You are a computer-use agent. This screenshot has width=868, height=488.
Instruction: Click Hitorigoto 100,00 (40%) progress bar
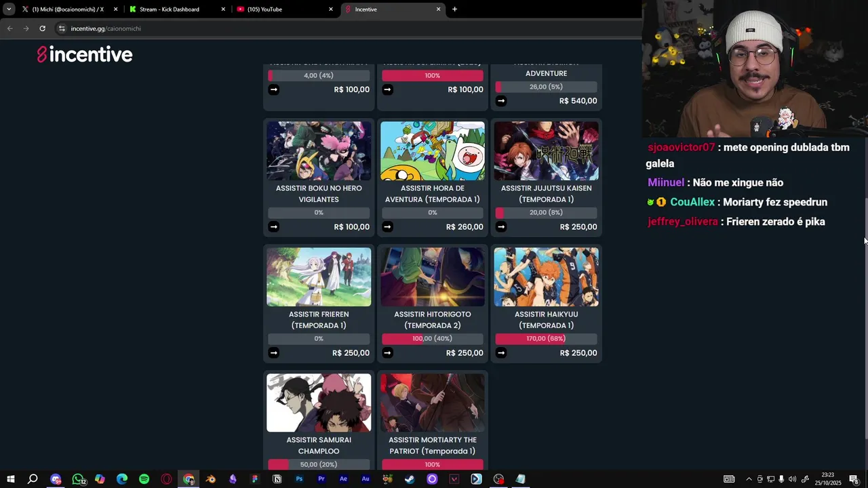[x=433, y=338]
